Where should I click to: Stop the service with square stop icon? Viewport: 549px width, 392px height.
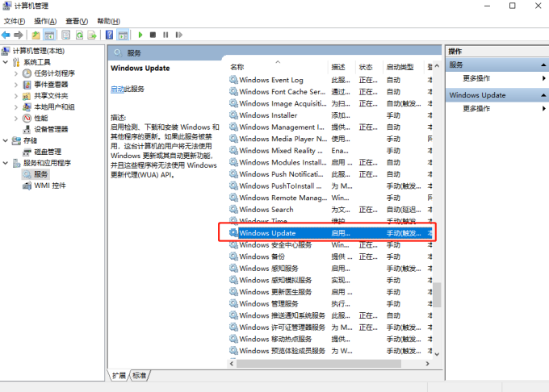tap(153, 35)
